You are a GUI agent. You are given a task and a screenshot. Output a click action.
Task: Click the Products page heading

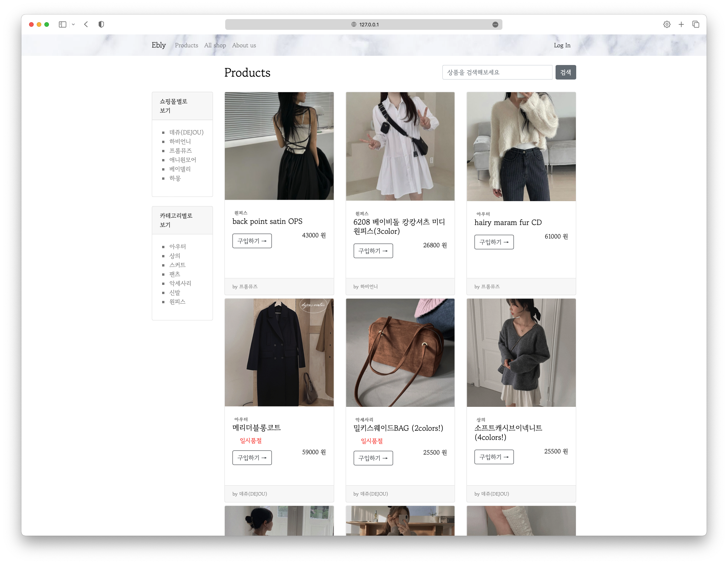[247, 73]
